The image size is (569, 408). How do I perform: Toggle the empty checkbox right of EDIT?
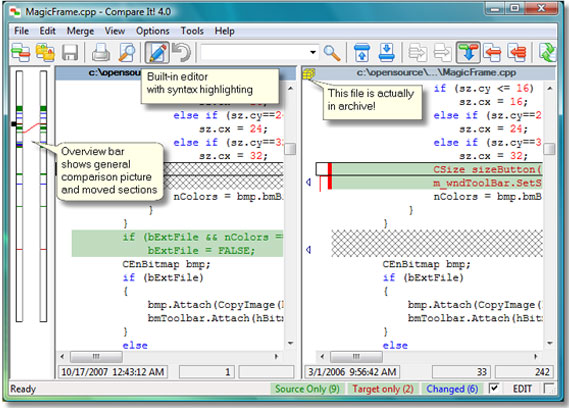coord(549,388)
